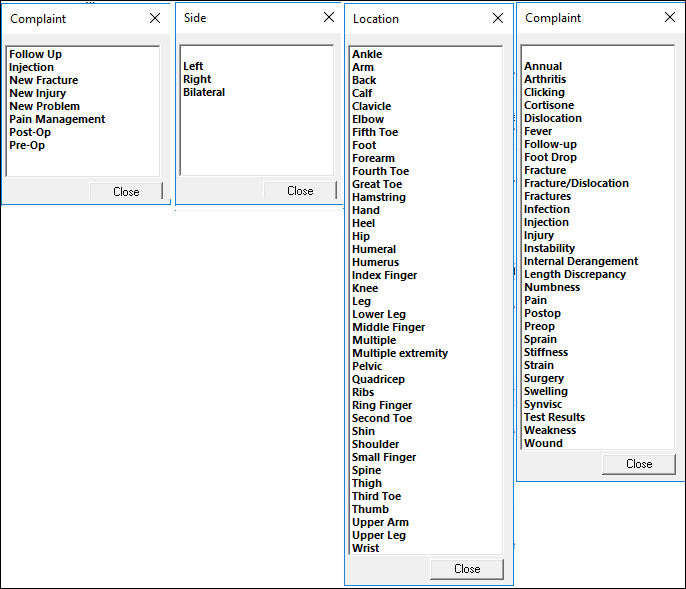Image resolution: width=686 pixels, height=589 pixels.
Task: Pick 'Upper Arm' location
Action: [380, 522]
